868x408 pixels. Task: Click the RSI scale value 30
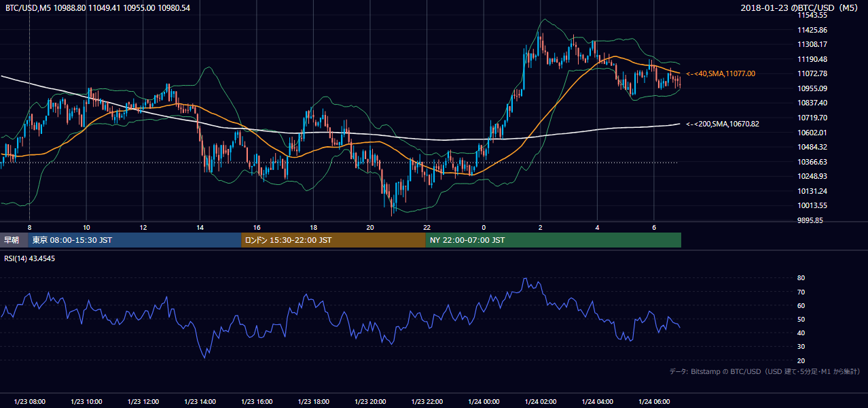pos(801,347)
